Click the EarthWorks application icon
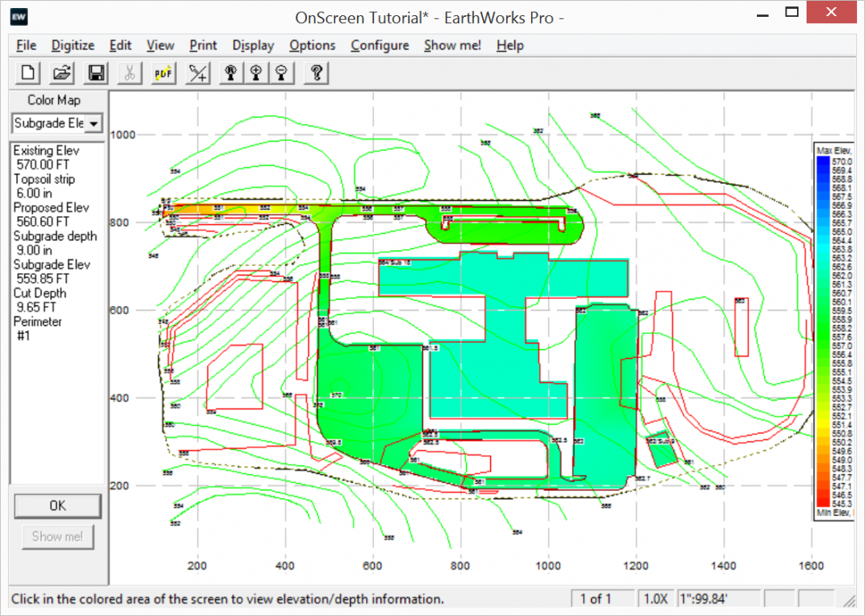Viewport: 865px width, 616px height. pyautogui.click(x=18, y=16)
